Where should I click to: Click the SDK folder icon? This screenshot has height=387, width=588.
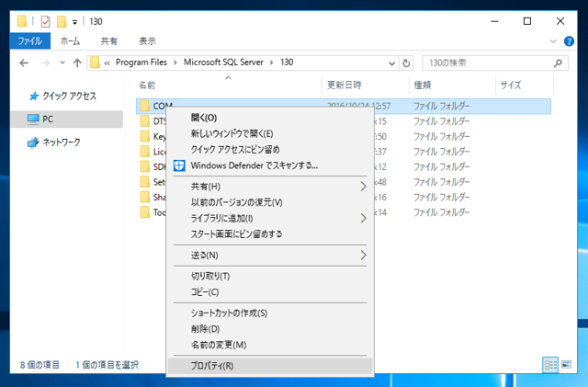click(x=145, y=166)
